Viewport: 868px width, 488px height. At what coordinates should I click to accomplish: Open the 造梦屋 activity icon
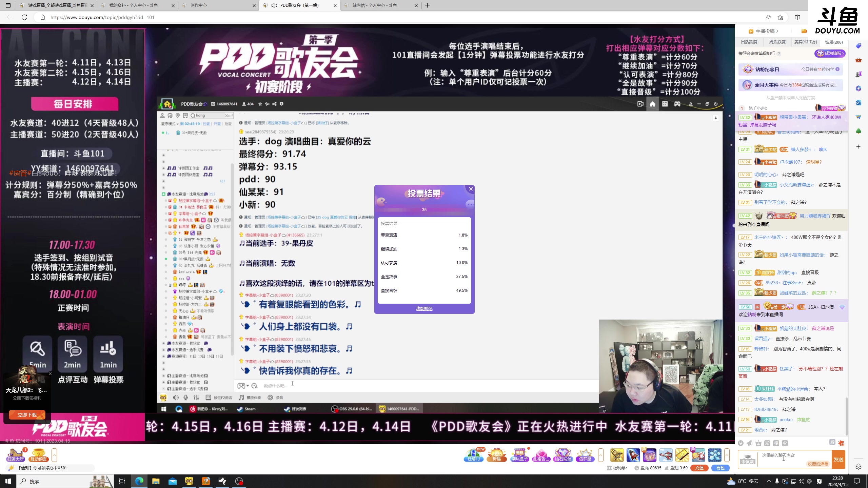[585, 455]
